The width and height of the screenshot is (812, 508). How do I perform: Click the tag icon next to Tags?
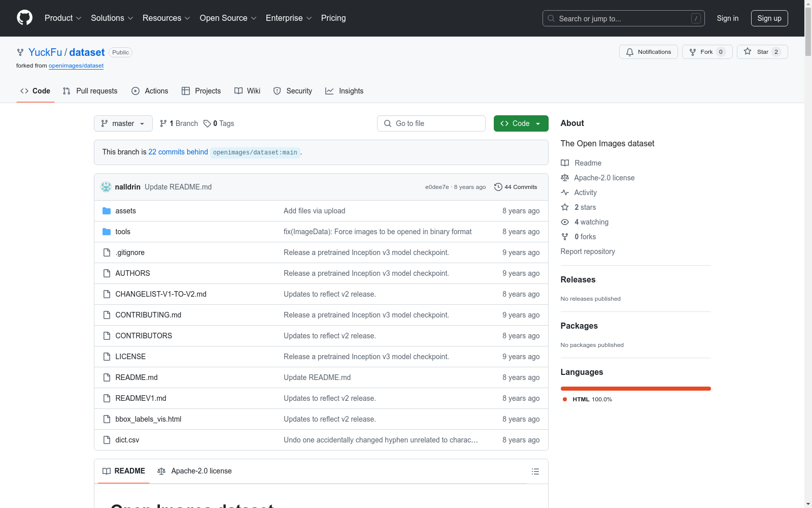click(207, 123)
